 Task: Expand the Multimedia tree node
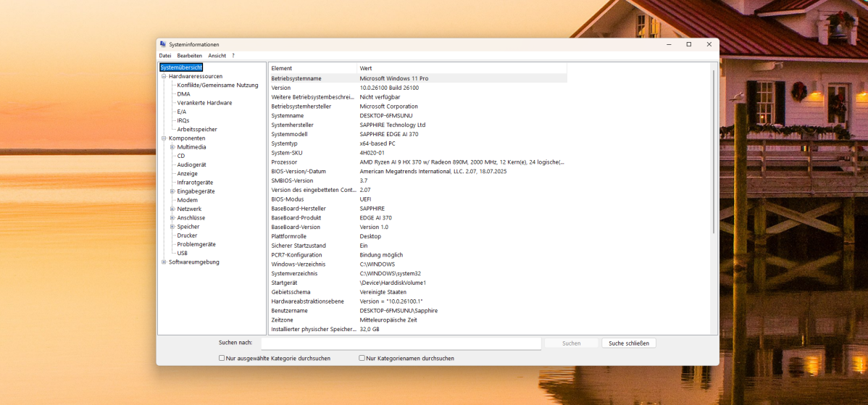172,147
